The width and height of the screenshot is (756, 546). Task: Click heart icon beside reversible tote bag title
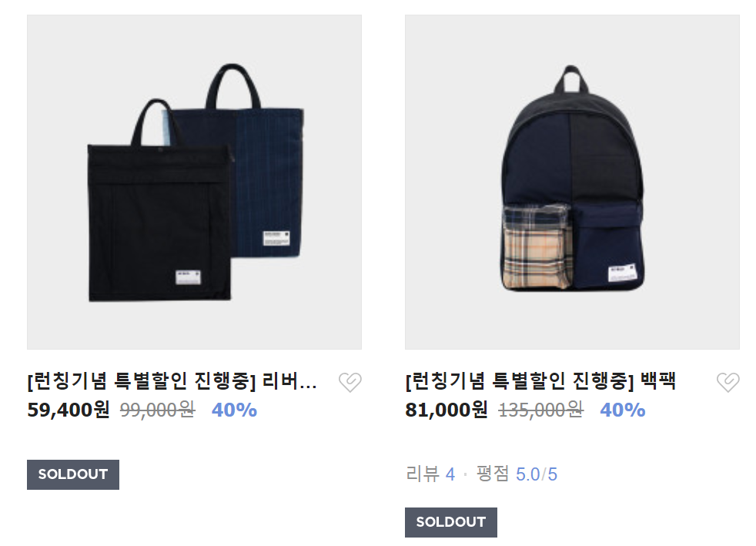[350, 383]
